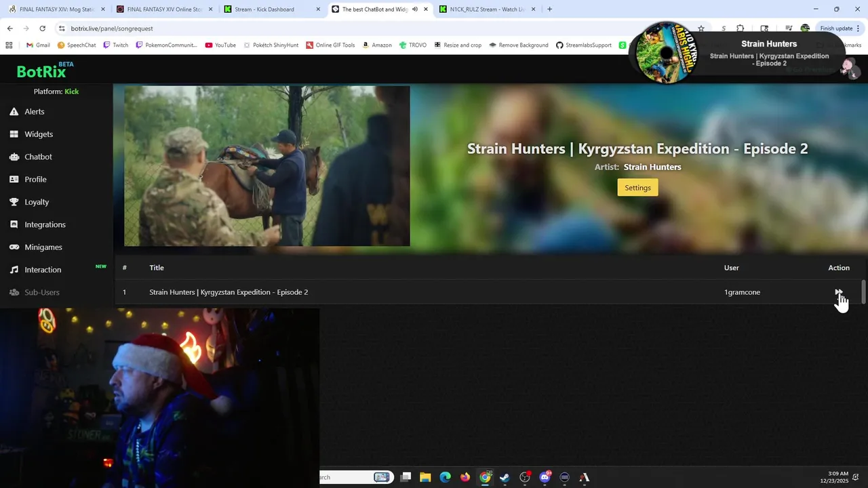Open Online GIF Tools bookmark
The width and height of the screenshot is (868, 488).
pos(330,45)
